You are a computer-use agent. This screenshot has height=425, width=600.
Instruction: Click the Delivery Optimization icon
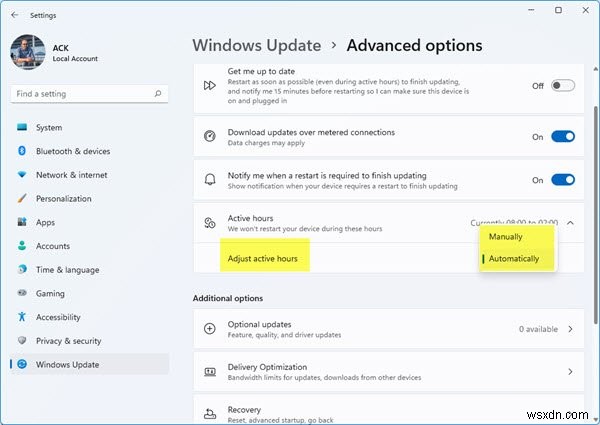210,371
